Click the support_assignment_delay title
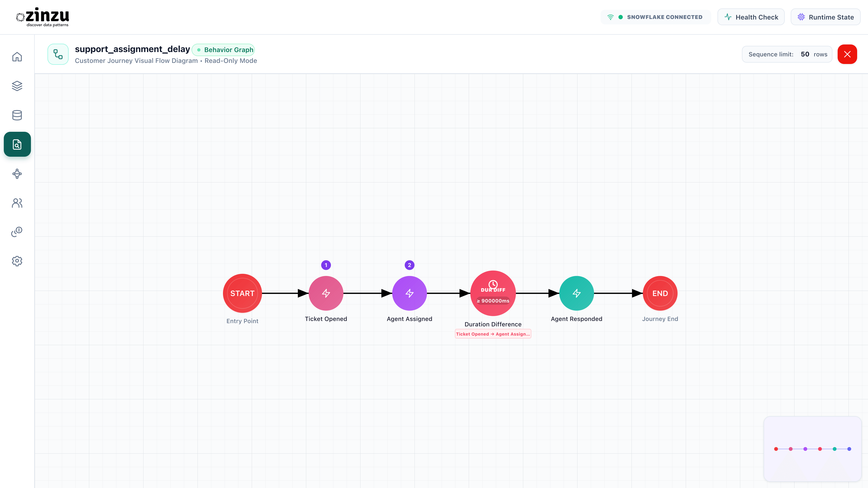Viewport: 868px width, 488px height. 132,49
